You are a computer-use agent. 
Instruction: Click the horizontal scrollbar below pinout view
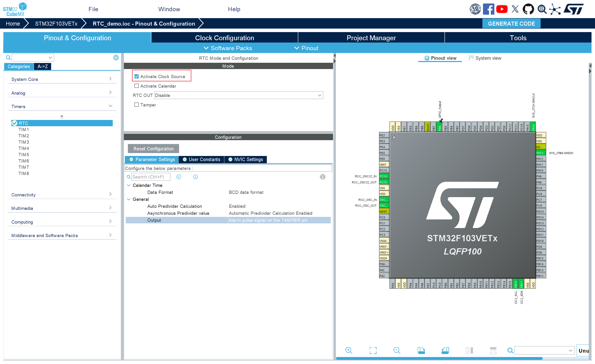pyautogui.click(x=439, y=358)
